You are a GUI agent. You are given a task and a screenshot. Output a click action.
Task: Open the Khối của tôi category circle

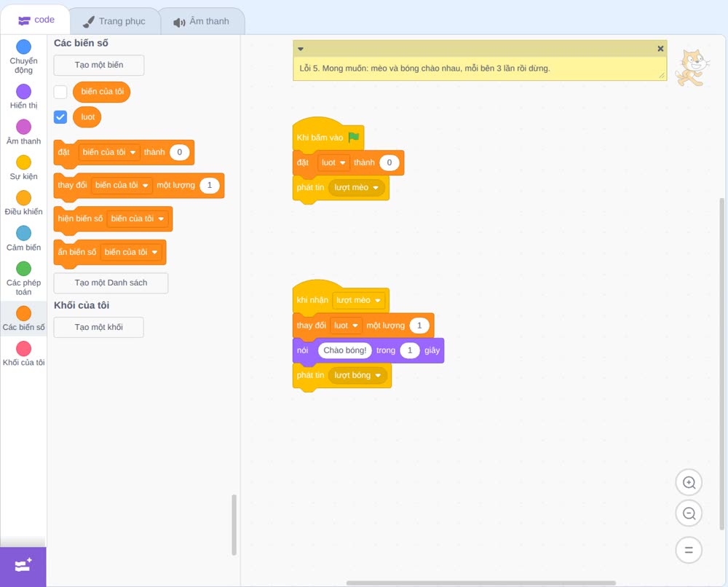(24, 348)
